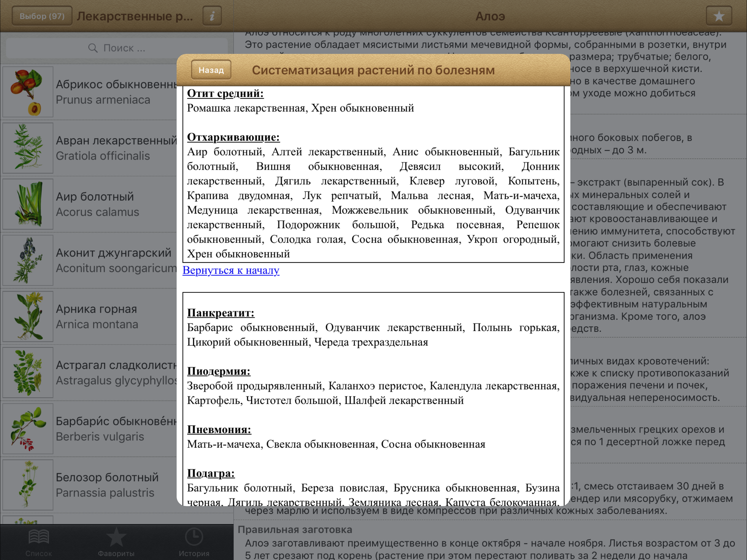Tap the Parnassia palustris Latin name
The height and width of the screenshot is (560, 747).
105,492
